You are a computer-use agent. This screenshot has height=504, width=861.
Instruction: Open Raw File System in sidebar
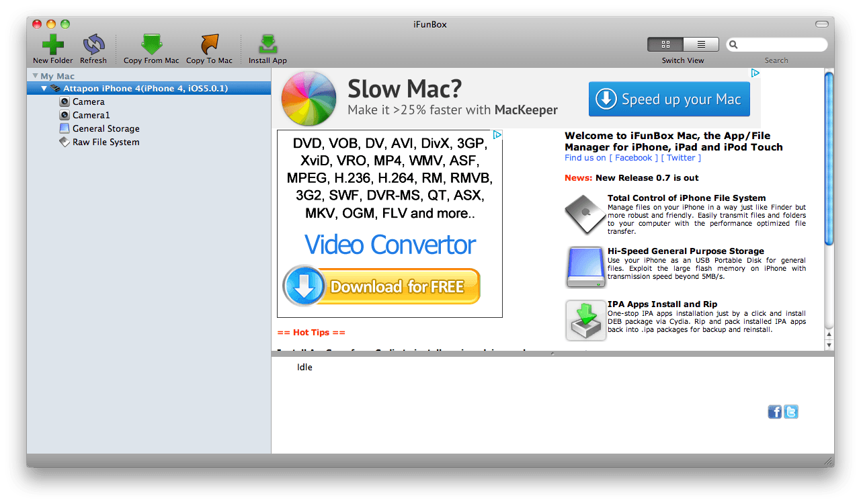tap(106, 142)
